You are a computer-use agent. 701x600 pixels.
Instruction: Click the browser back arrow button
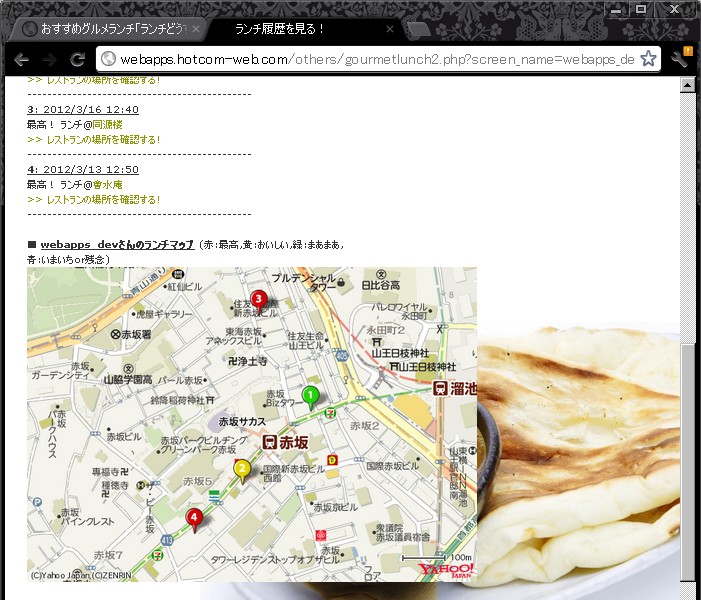[x=20, y=59]
